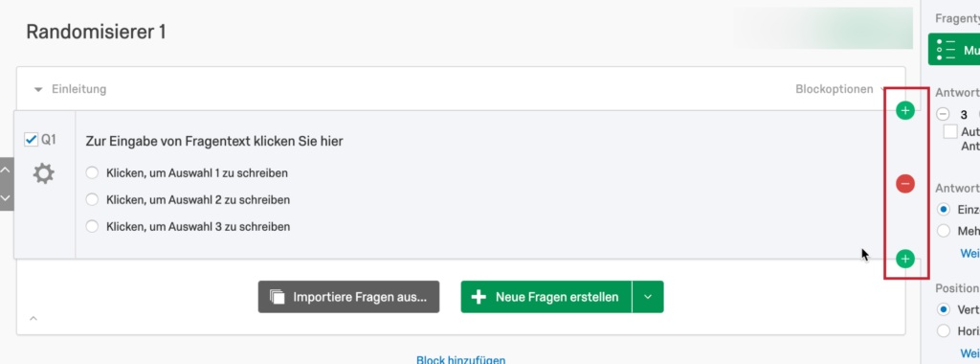Image resolution: width=980 pixels, height=364 pixels.
Task: Click the green plus icon below Q1
Action: click(x=905, y=259)
